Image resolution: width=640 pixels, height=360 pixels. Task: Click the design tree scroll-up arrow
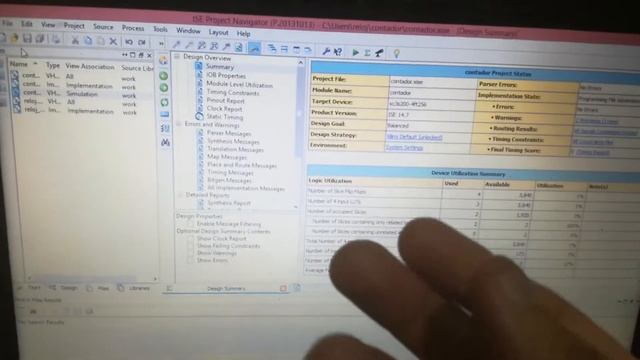[301, 62]
